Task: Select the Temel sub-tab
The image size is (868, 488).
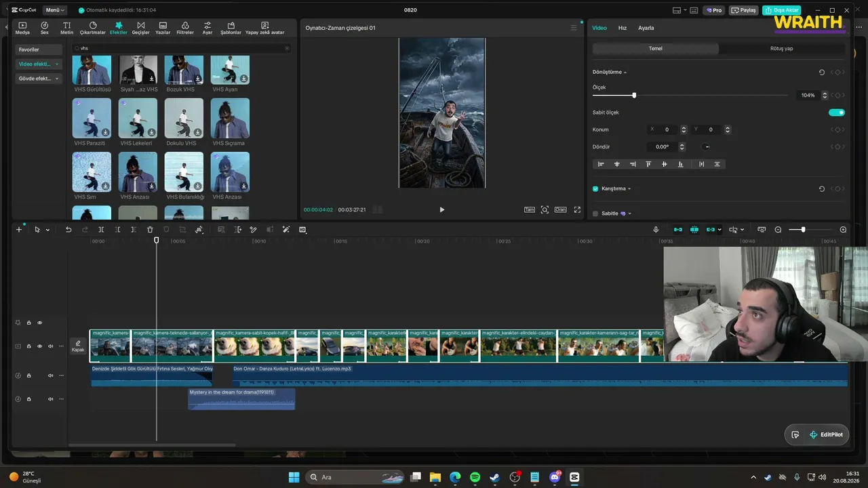Action: tap(656, 49)
